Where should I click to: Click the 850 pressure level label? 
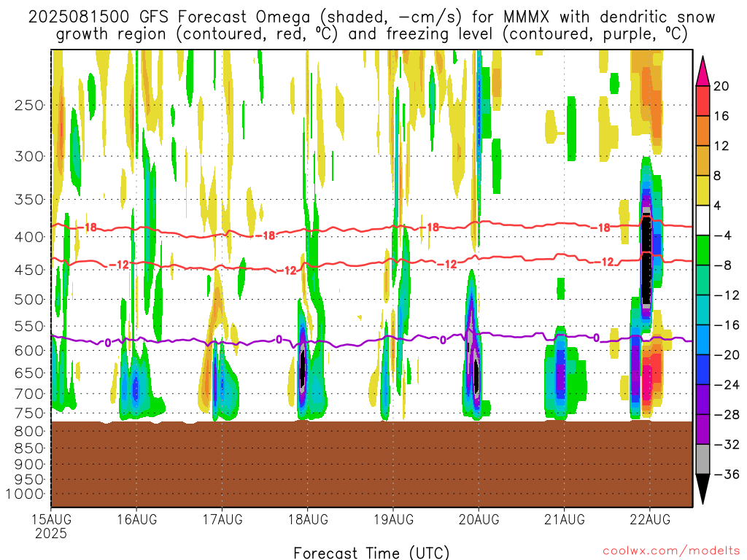pyautogui.click(x=29, y=448)
